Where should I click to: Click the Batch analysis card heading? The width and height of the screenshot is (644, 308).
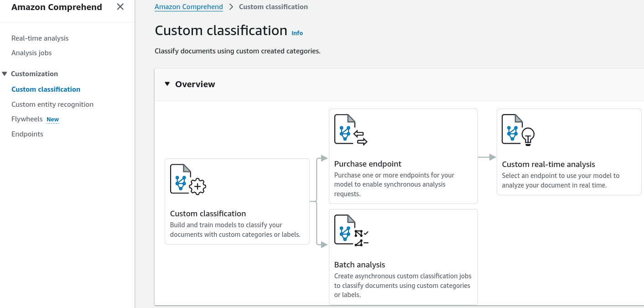coord(359,265)
